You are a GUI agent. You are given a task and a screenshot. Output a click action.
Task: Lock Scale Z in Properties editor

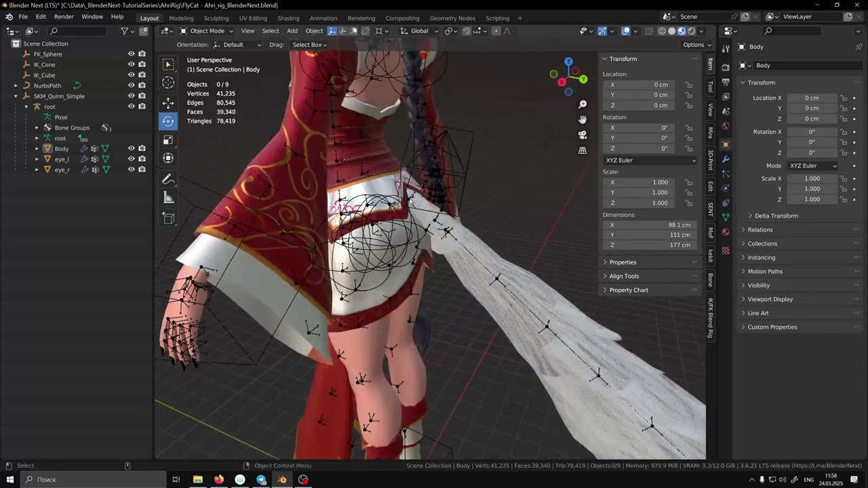pyautogui.click(x=844, y=199)
